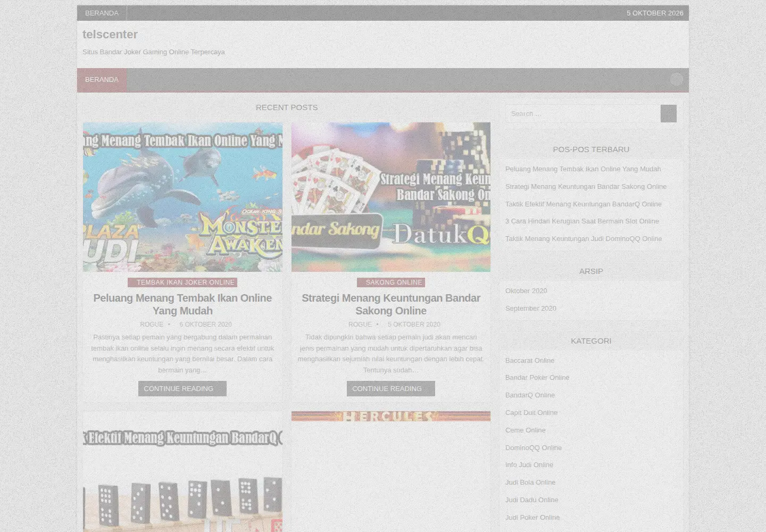The image size is (766, 532).
Task: Select BERANDA in the main navigation menu
Action: [x=102, y=80]
